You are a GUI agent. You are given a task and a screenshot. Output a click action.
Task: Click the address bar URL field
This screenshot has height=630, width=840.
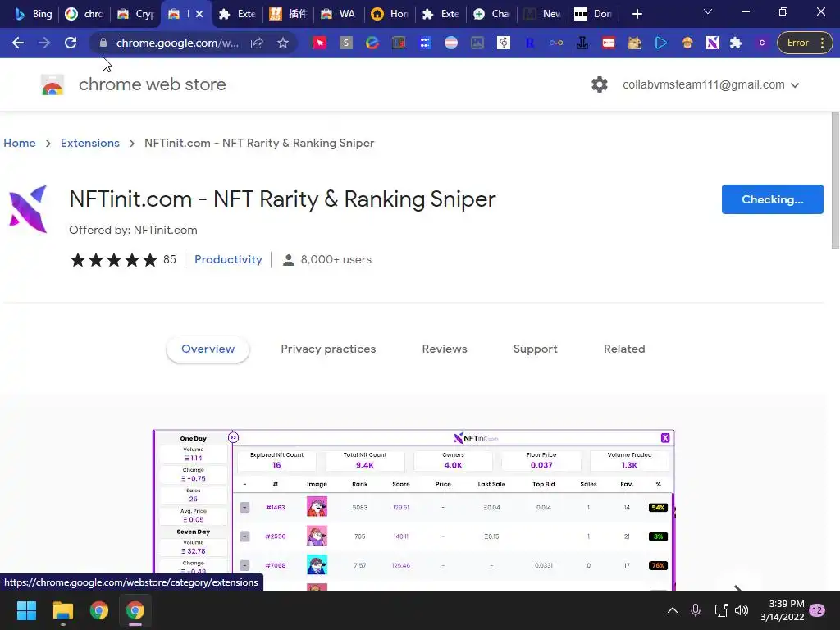(177, 43)
